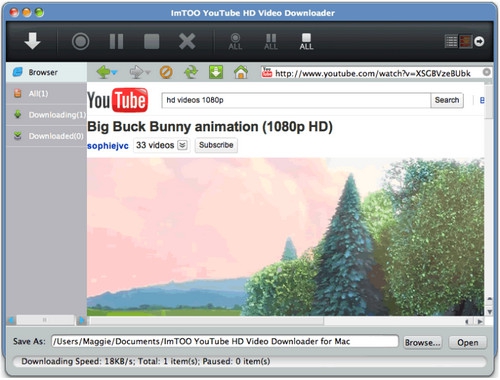Screen dimensions: 500x380
Task: Stop the selected download task
Action: point(151,41)
